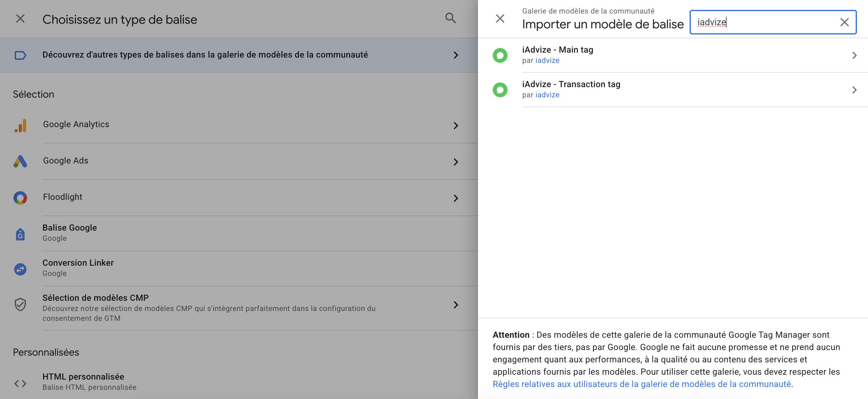Click the iAdvize Transaction tag green icon
This screenshot has height=399, width=868.
point(500,90)
